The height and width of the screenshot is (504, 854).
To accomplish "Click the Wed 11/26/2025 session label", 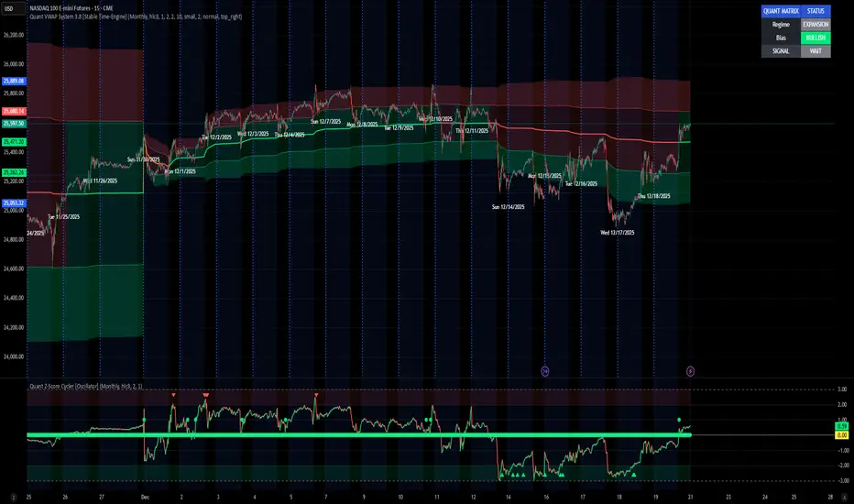I will pyautogui.click(x=100, y=181).
